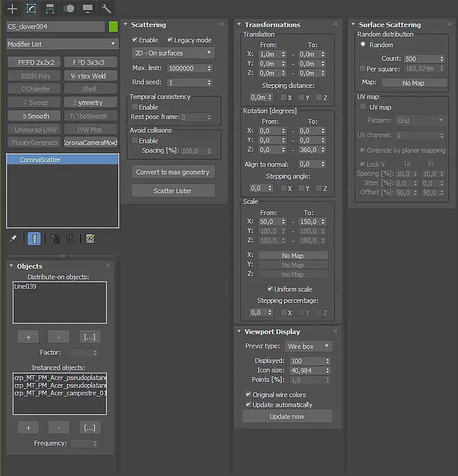458x476 pixels.
Task: Apply FFD 2x2x2 modifier button
Action: pyautogui.click(x=34, y=62)
